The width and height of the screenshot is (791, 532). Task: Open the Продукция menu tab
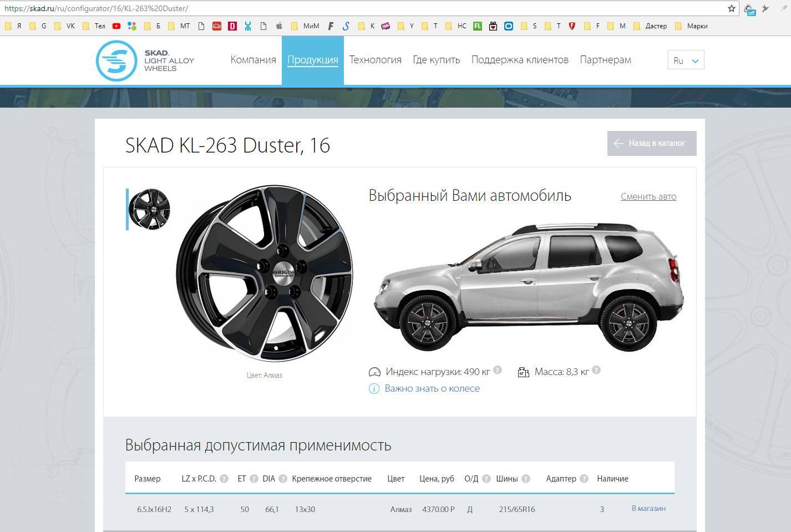click(x=312, y=60)
